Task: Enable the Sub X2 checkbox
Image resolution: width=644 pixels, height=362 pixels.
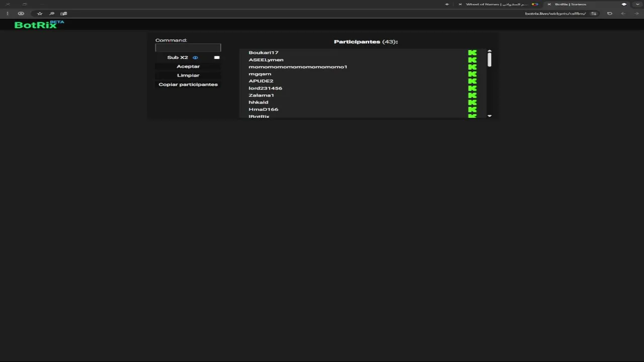Action: pyautogui.click(x=217, y=58)
